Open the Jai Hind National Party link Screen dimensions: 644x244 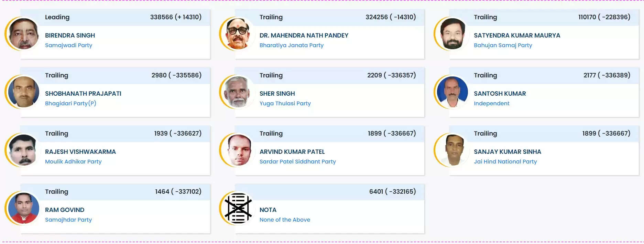click(x=505, y=161)
